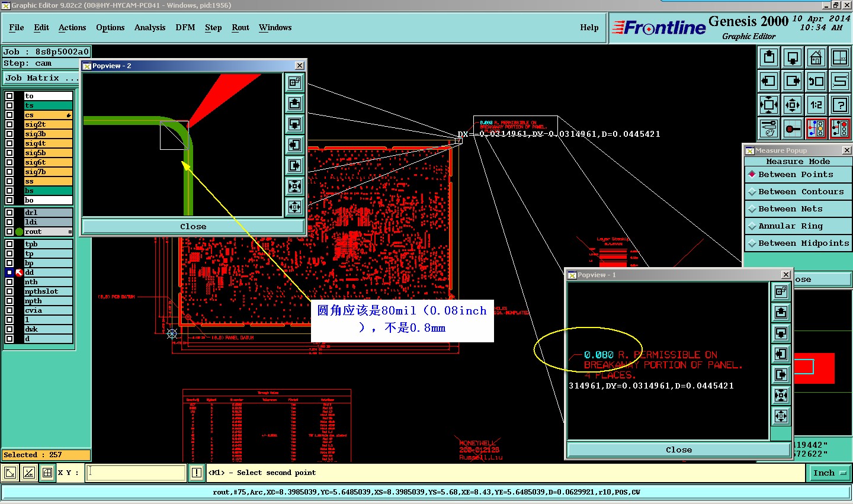Viewport: 853px width, 504px height.
Task: Toggle checkbox for layer 'dwk'
Action: pyautogui.click(x=9, y=329)
